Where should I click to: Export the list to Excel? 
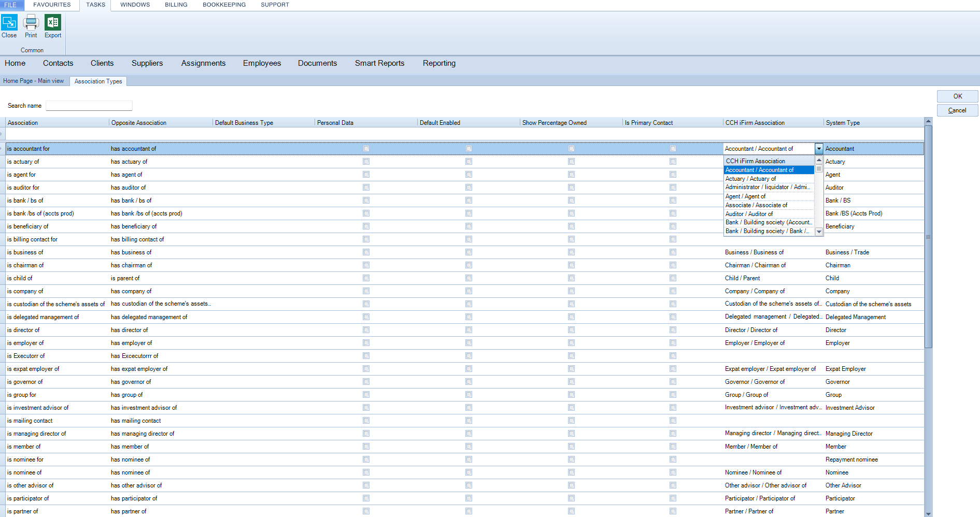[x=53, y=26]
